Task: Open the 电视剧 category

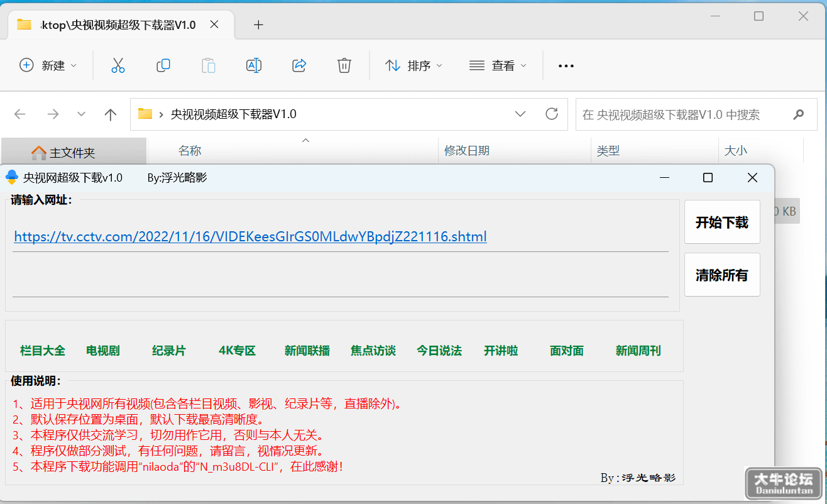Action: coord(103,351)
